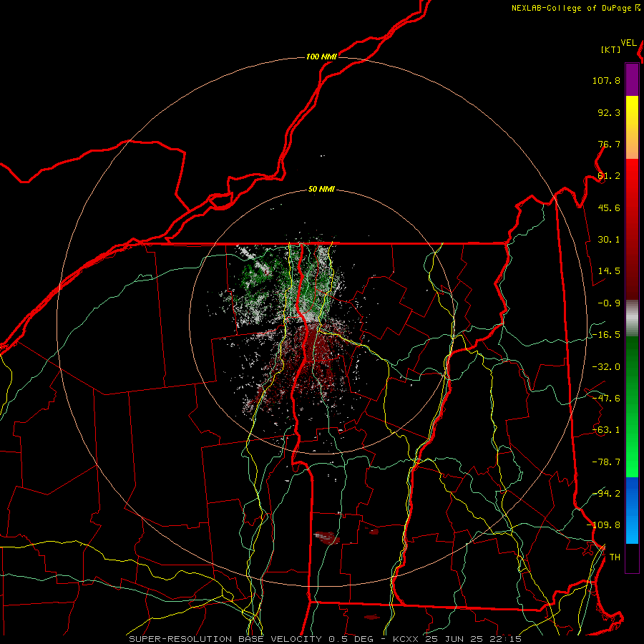The width and height of the screenshot is (644, 644).
Task: Click the [KT] units label
Action: point(611,49)
